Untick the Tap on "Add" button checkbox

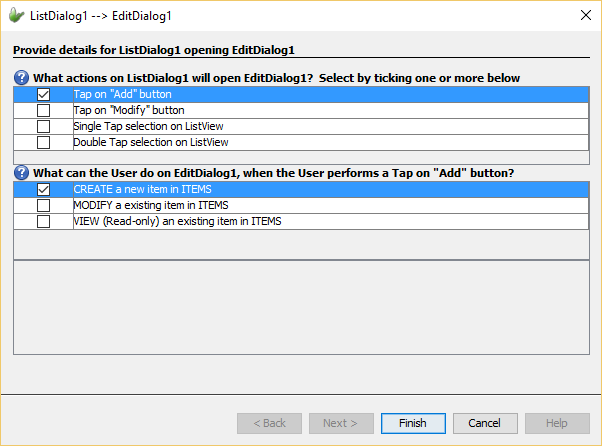point(43,95)
